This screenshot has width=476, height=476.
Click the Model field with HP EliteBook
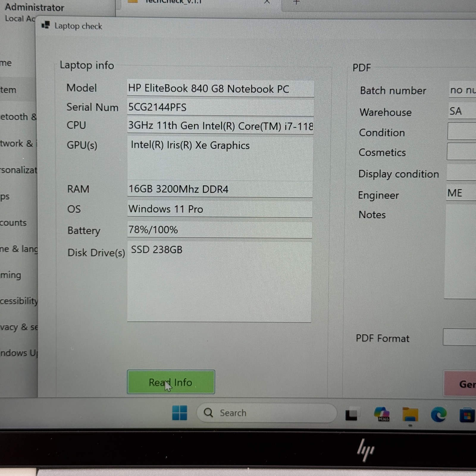(x=220, y=89)
